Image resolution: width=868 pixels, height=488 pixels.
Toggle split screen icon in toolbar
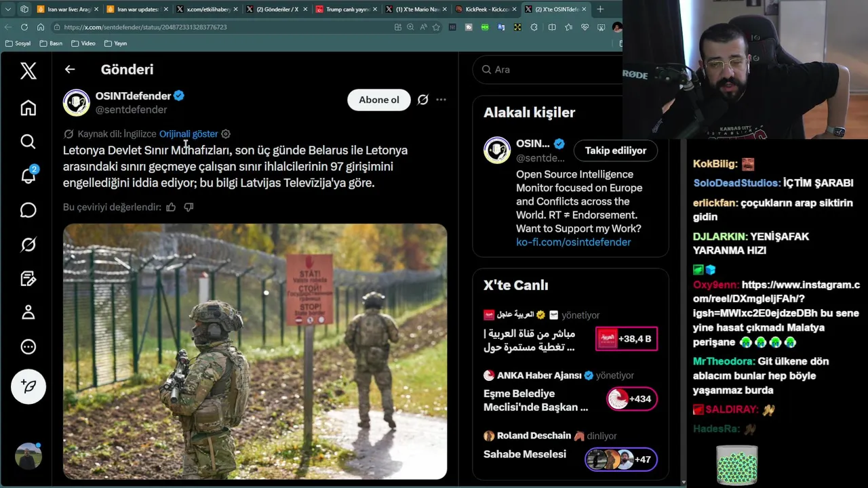pos(551,27)
